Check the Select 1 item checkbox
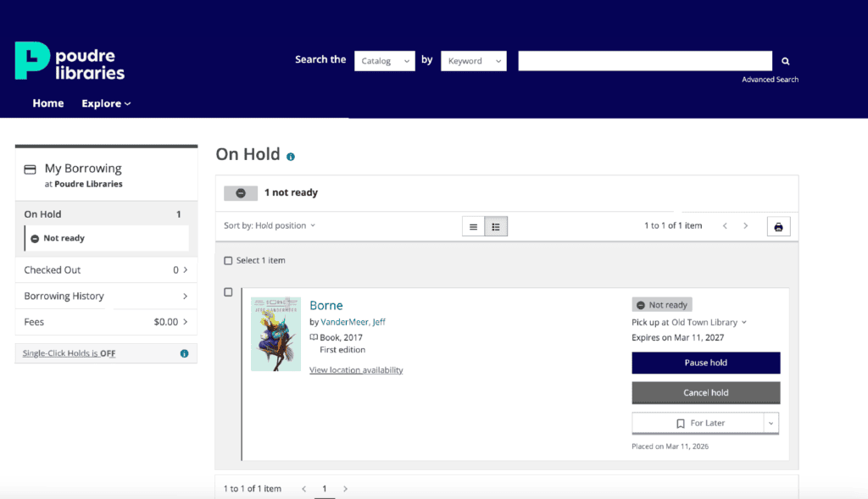 click(x=228, y=261)
